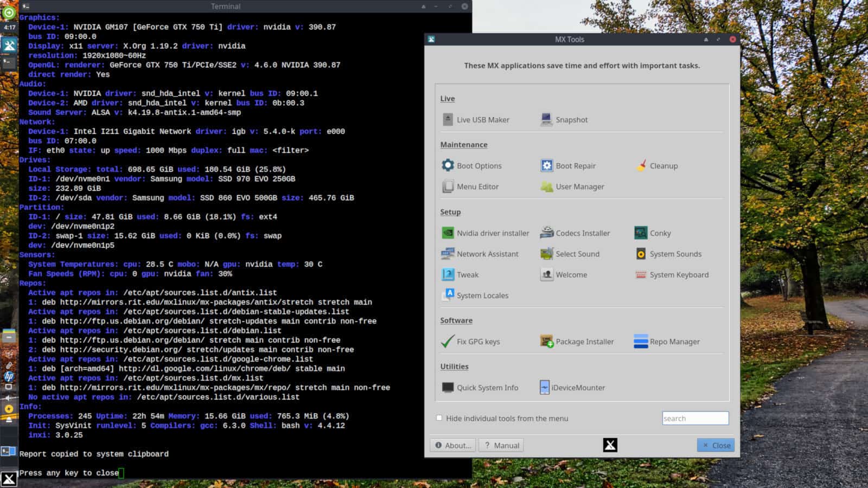Open the MX menu in the panel's bottom corner
868x488 pixels.
coord(9,479)
